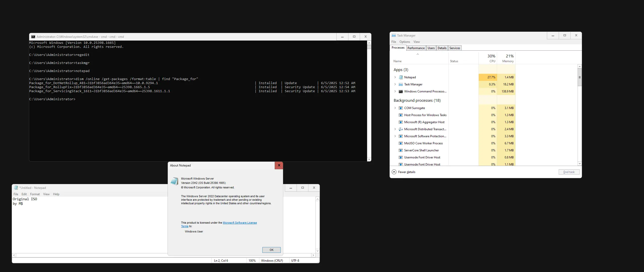
Task: Click the Microsoft Distributed Transaction process icon
Action: (401, 129)
